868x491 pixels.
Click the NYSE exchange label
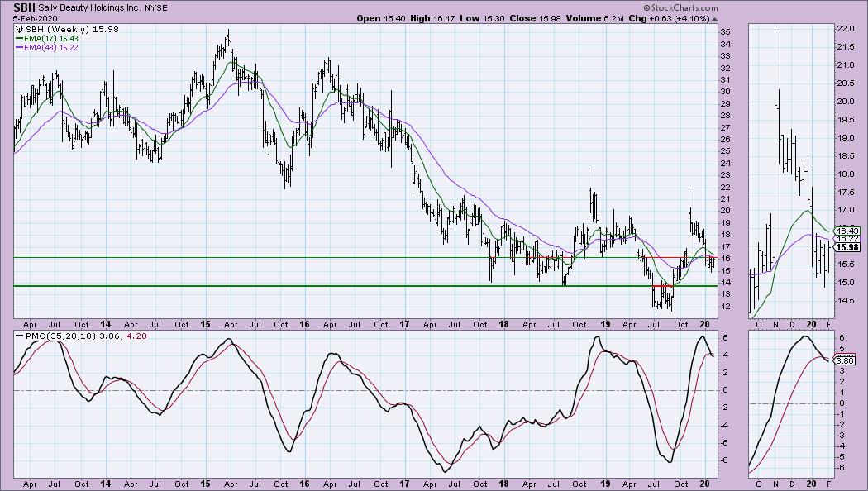pyautogui.click(x=156, y=8)
